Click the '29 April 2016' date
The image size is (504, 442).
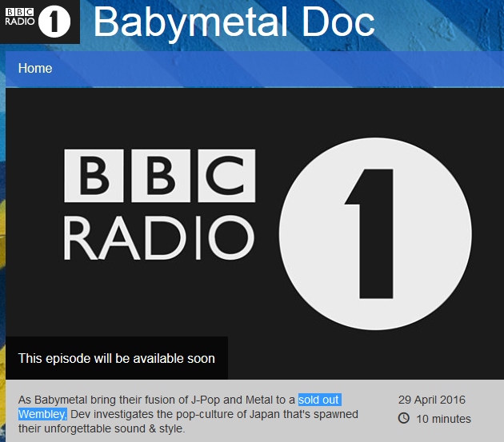tap(432, 400)
